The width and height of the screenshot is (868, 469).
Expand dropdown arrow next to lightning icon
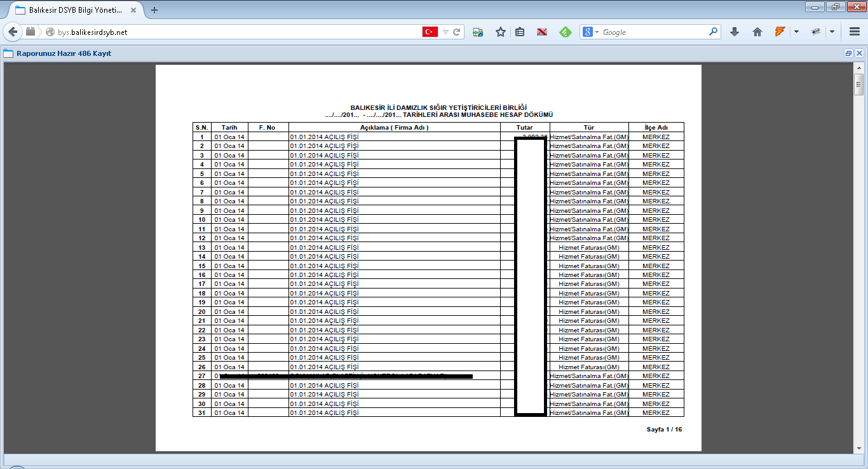point(796,32)
